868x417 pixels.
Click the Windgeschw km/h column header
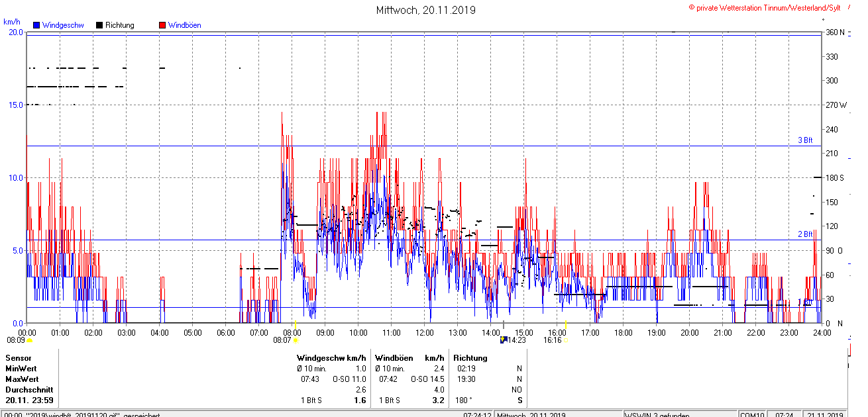click(331, 357)
